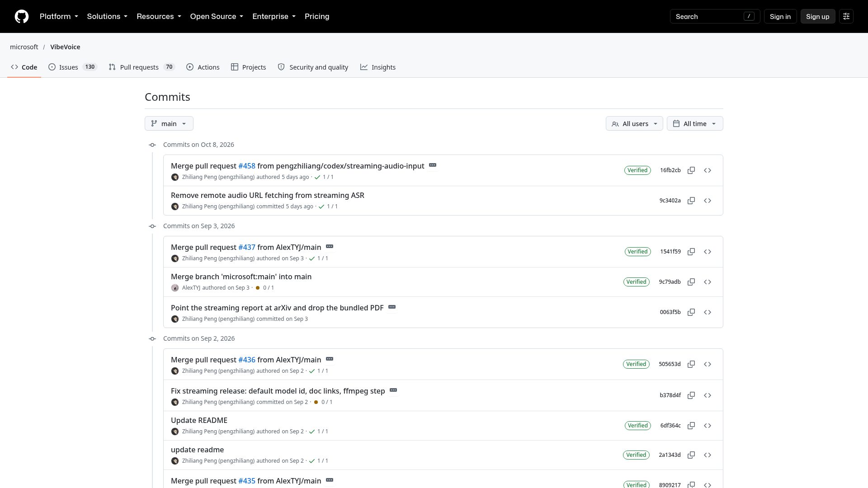Open the appearance settings icon button
Screen dimensions: 868x488
click(x=846, y=16)
